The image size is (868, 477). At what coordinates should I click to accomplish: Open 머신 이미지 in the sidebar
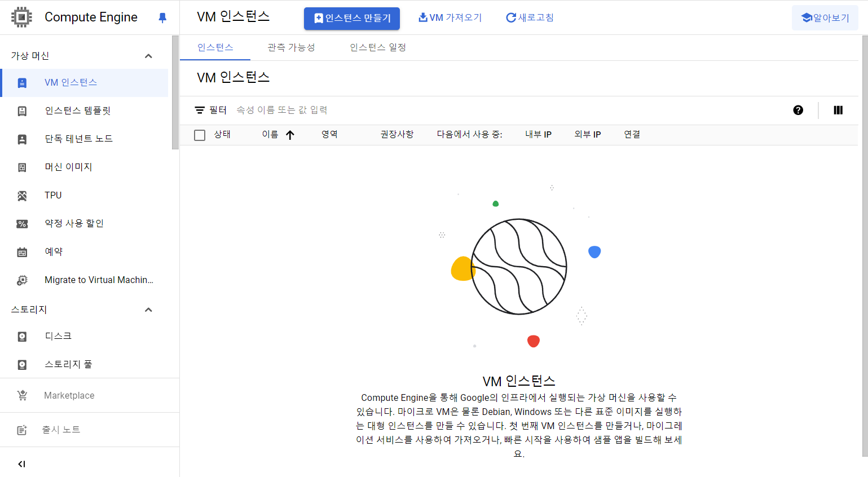pos(85,167)
